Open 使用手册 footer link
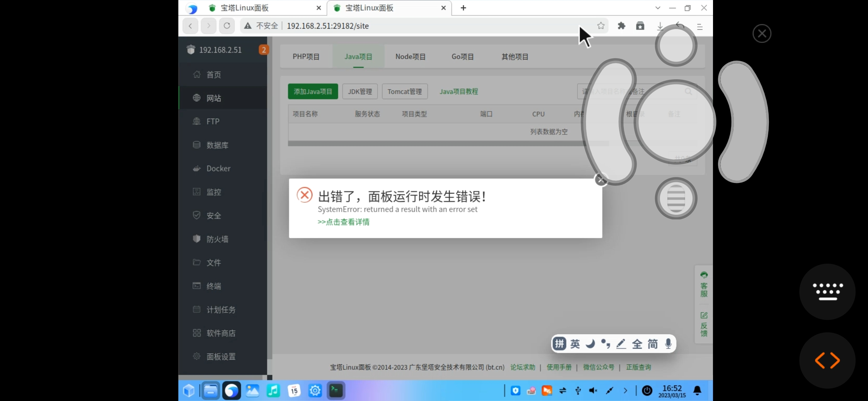Screen dimensions: 868x401 click(559, 367)
